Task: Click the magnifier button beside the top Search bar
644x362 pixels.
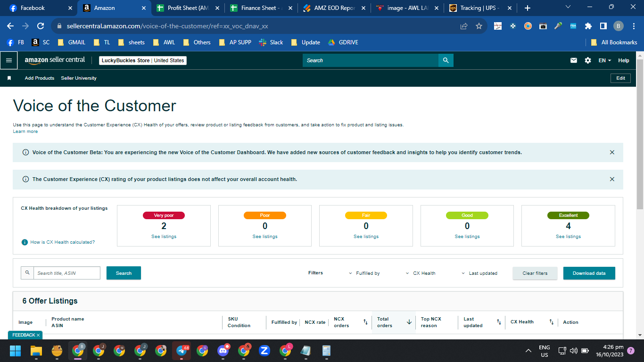Action: coord(446,60)
